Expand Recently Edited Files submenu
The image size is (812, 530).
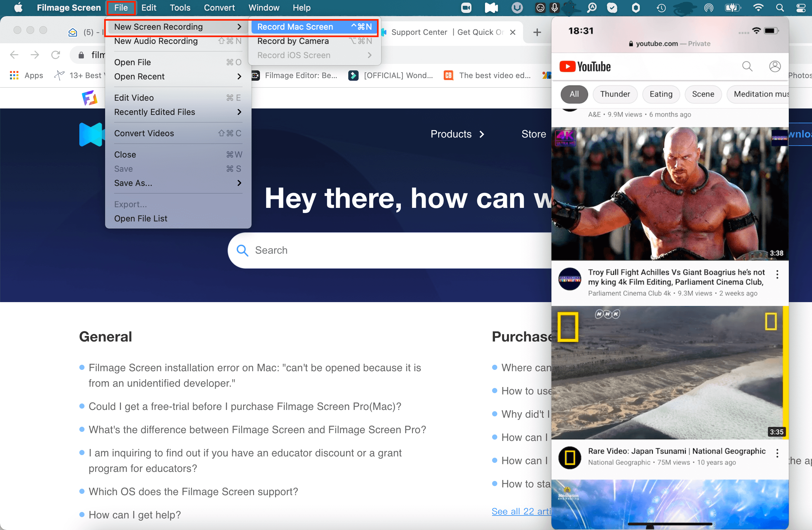click(x=177, y=112)
